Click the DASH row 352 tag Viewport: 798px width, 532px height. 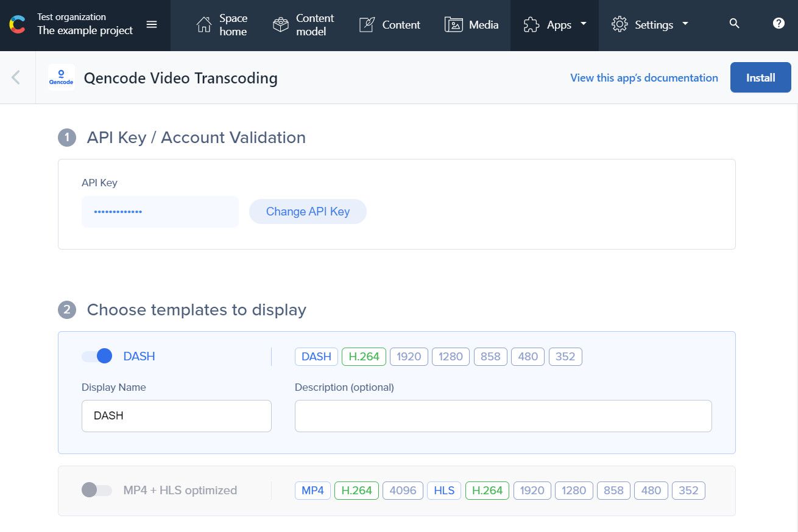(565, 356)
